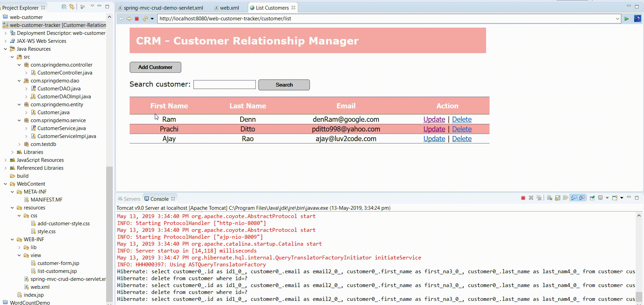Expand Libraries node

coord(12,152)
